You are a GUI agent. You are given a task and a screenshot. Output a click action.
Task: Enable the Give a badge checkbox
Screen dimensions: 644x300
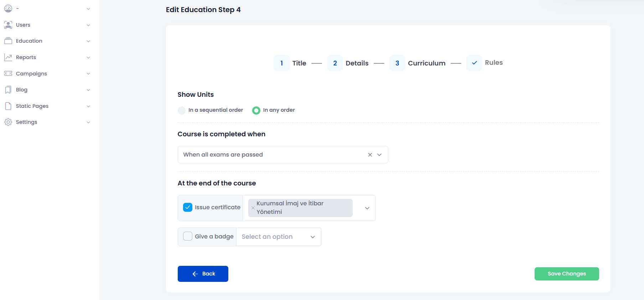point(188,236)
